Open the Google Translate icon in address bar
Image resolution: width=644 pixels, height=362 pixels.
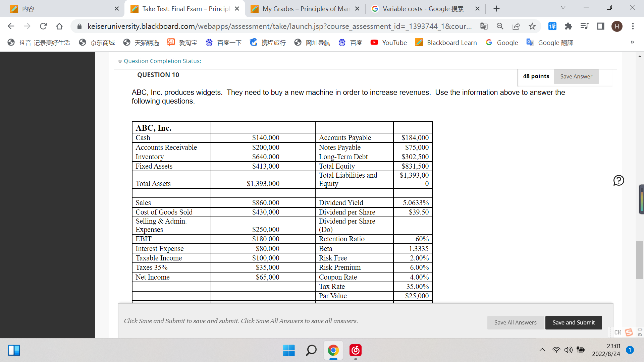[x=484, y=26]
